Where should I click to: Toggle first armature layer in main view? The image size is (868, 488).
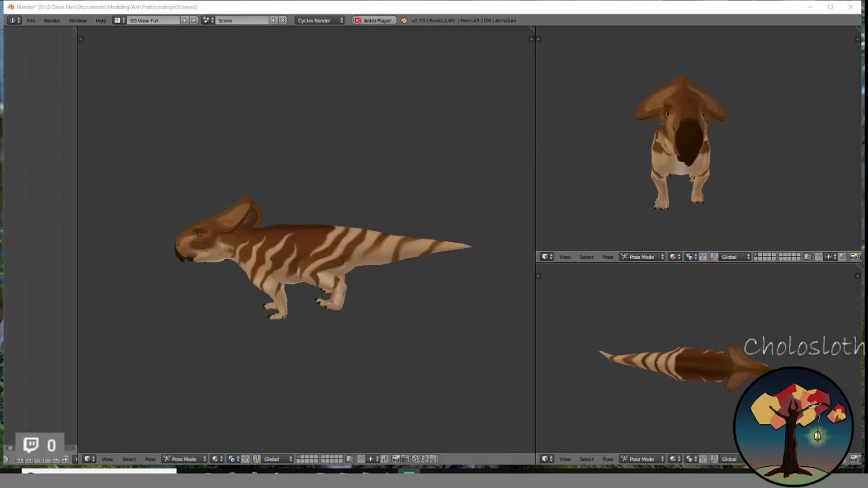tap(299, 457)
